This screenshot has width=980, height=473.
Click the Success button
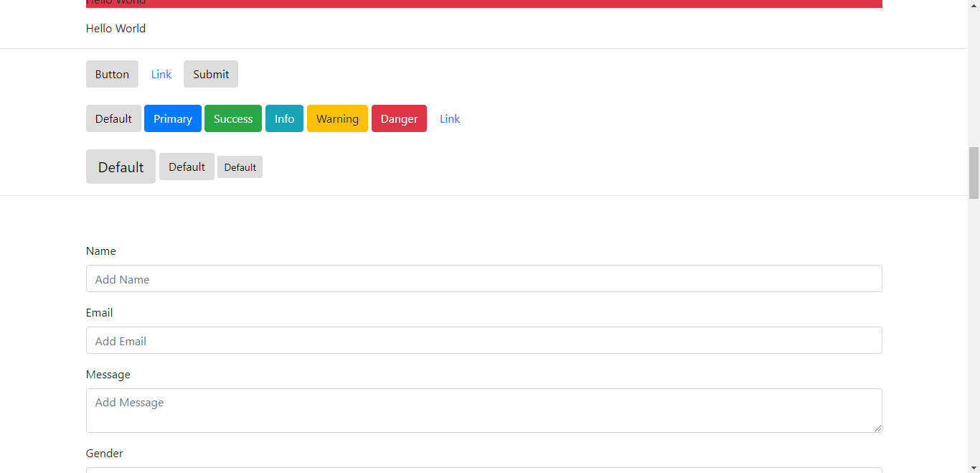tap(232, 118)
